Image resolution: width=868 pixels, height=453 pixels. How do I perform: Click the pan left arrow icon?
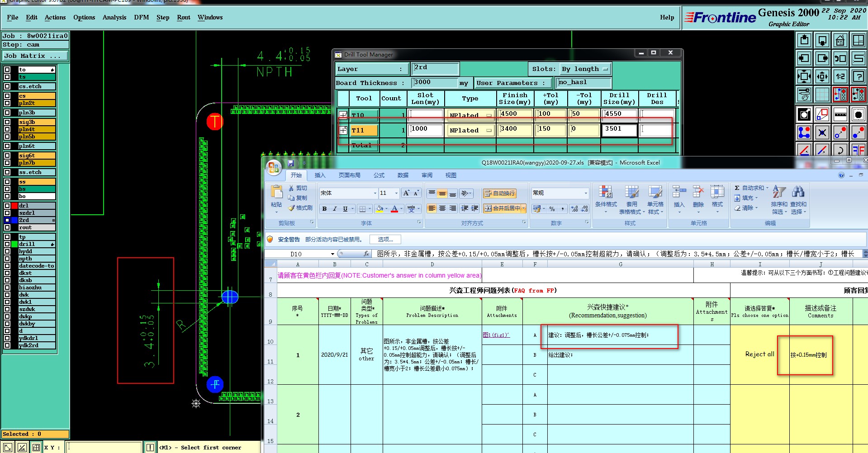[804, 58]
